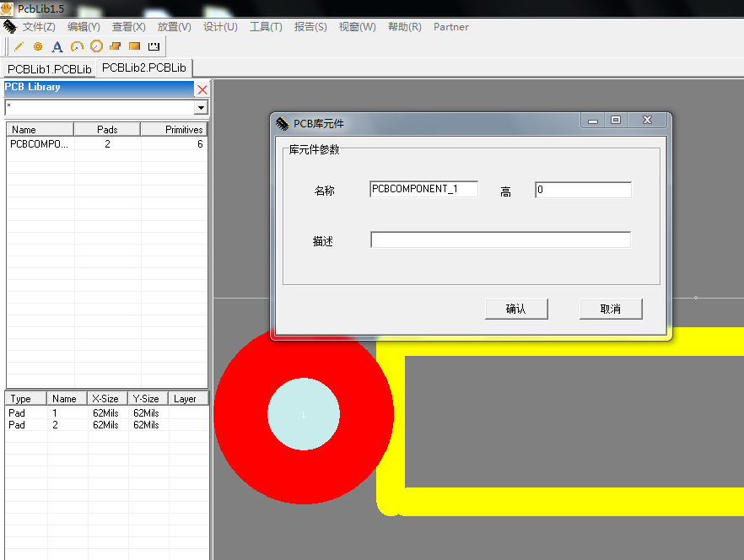This screenshot has width=744, height=560.
Task: Open the 工具(T) menu
Action: click(266, 27)
